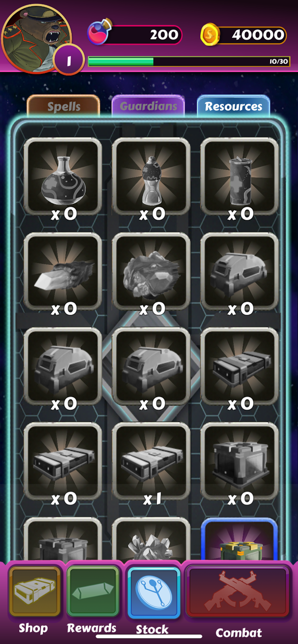
Task: Select the blue-highlighted colored loot box
Action: click(240, 540)
